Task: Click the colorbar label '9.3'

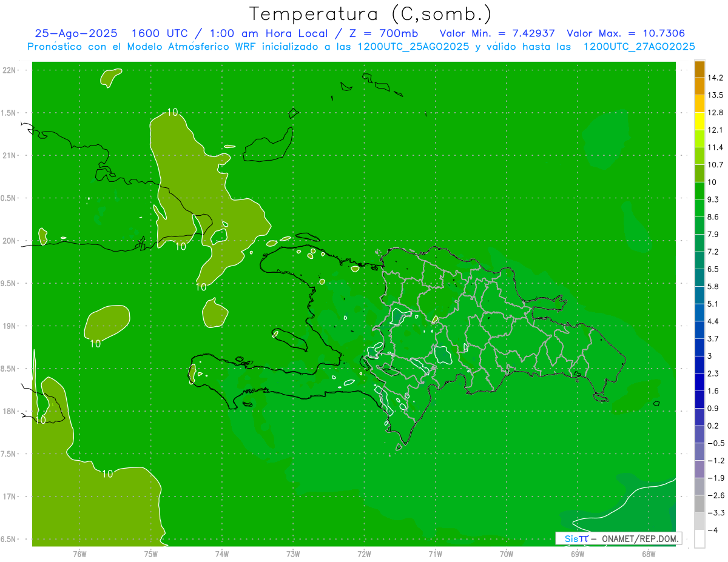Action: coord(713,199)
